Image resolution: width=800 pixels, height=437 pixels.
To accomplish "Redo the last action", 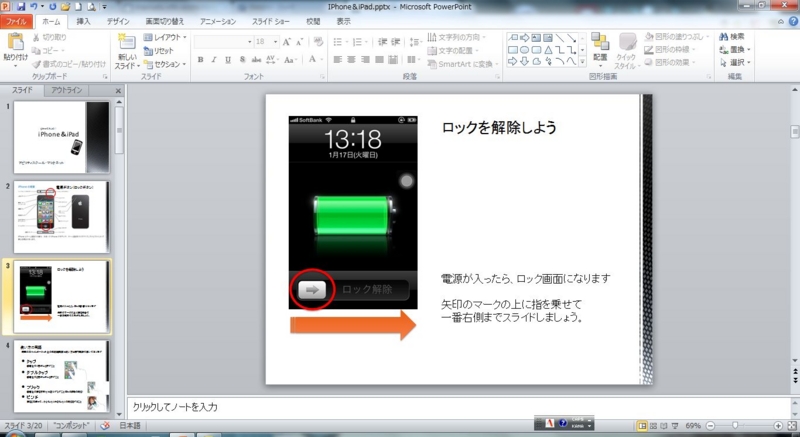I will pyautogui.click(x=53, y=7).
